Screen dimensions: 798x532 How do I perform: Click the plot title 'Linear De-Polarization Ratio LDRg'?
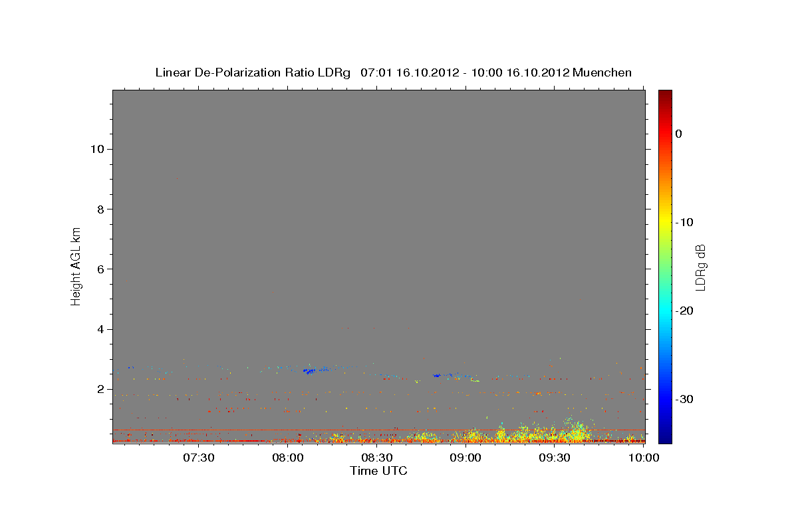click(x=252, y=72)
